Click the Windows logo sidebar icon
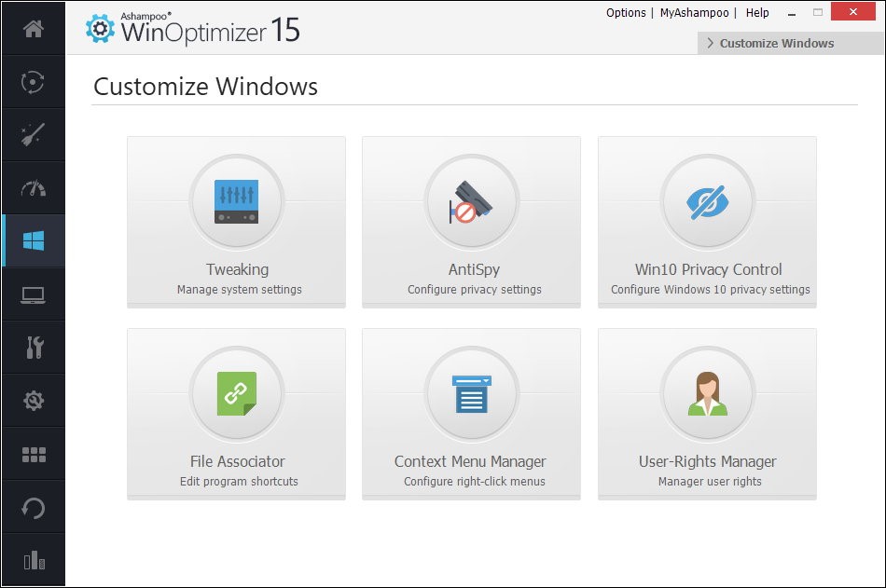Image resolution: width=886 pixels, height=588 pixels. point(34,241)
